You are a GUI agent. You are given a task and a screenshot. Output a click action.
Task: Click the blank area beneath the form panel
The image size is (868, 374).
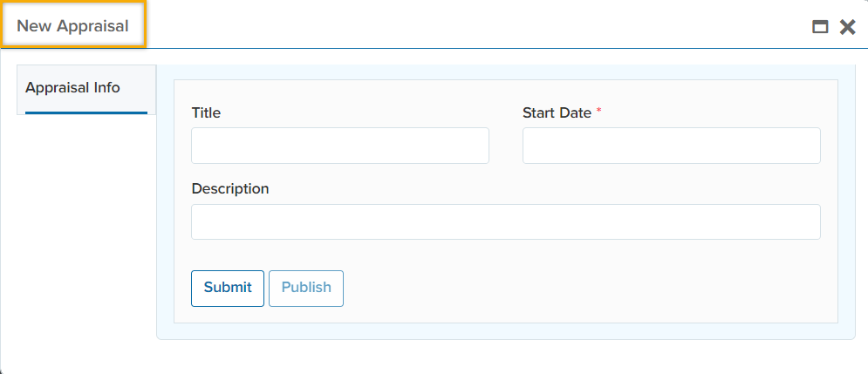point(506,356)
